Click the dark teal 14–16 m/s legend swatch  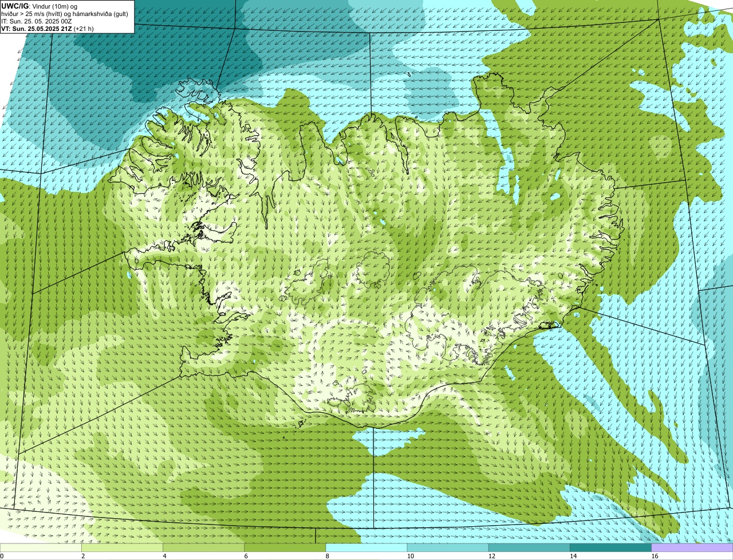pos(611,547)
